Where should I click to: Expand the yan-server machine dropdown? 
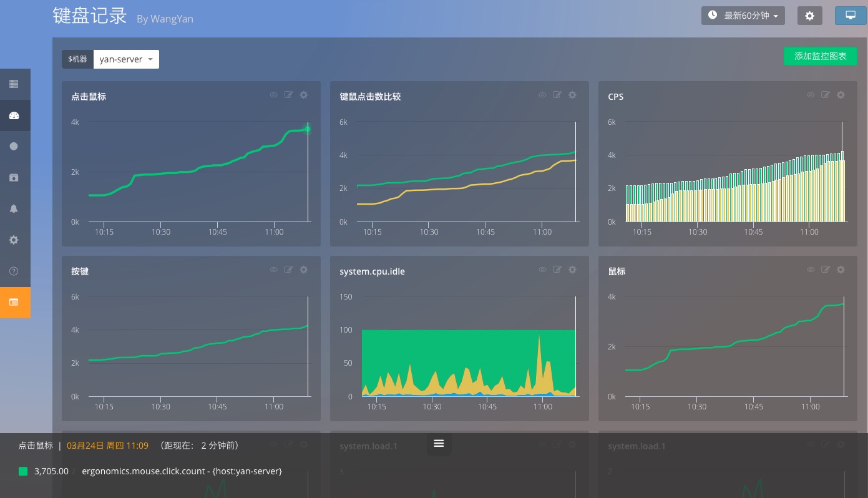126,59
